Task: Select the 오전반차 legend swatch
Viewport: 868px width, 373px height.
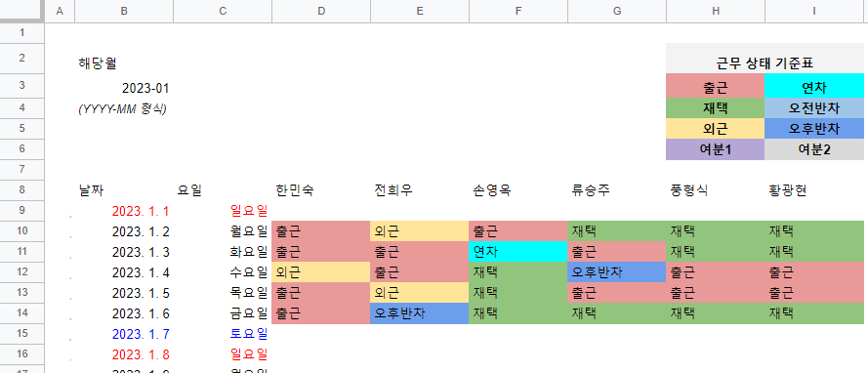Action: tap(813, 108)
